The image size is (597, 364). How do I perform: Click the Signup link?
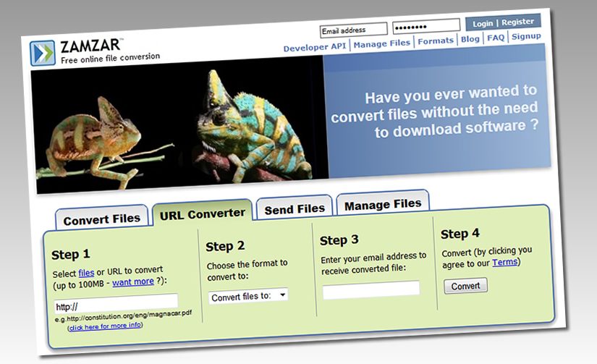pyautogui.click(x=526, y=36)
